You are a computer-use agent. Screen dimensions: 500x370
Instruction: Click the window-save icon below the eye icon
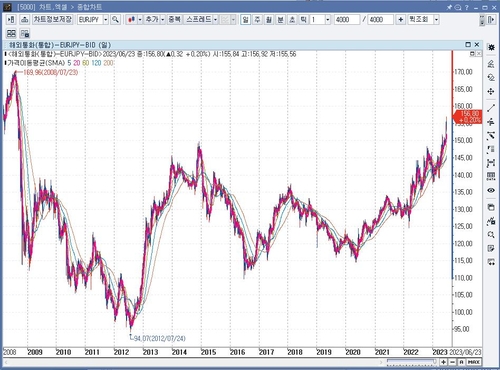coord(491,207)
